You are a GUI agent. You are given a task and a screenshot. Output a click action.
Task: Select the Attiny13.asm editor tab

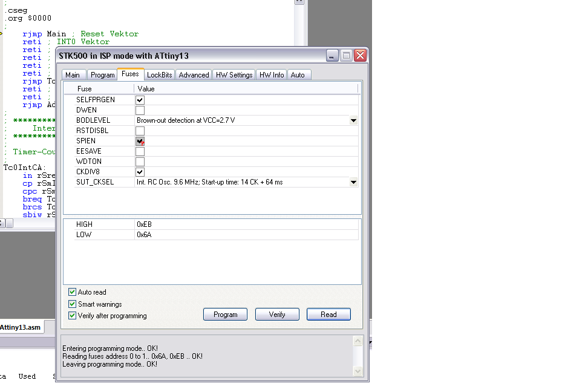point(21,327)
